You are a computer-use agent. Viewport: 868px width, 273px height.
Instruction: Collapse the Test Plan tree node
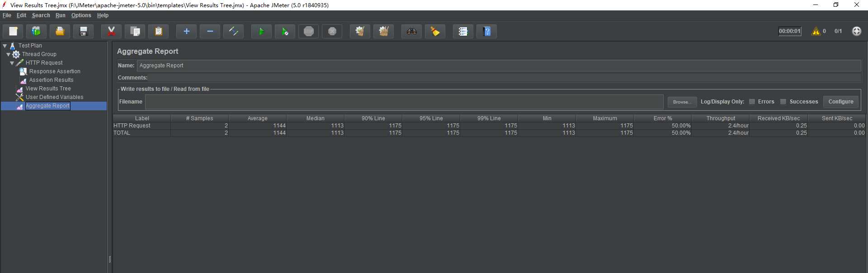click(x=5, y=46)
